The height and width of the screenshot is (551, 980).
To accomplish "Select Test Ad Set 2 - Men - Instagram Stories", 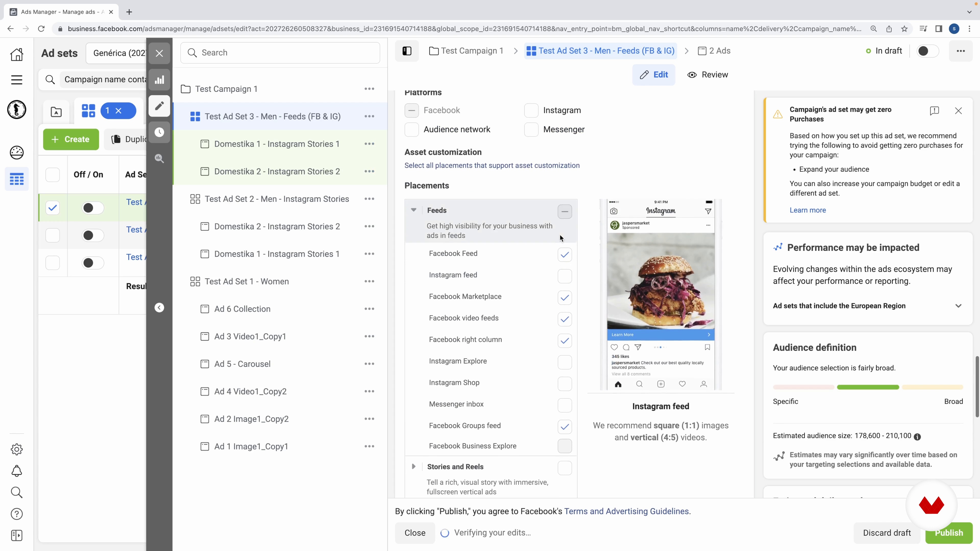I will [277, 199].
